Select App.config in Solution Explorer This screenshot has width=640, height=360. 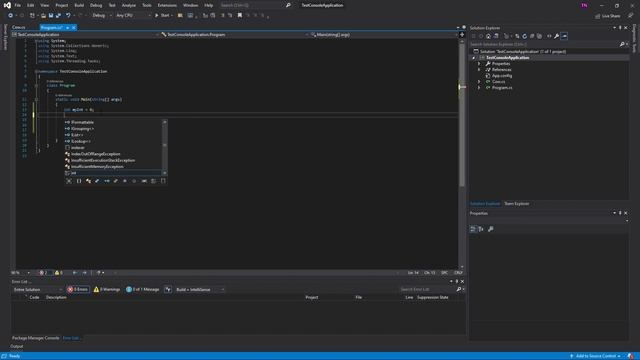pos(502,76)
